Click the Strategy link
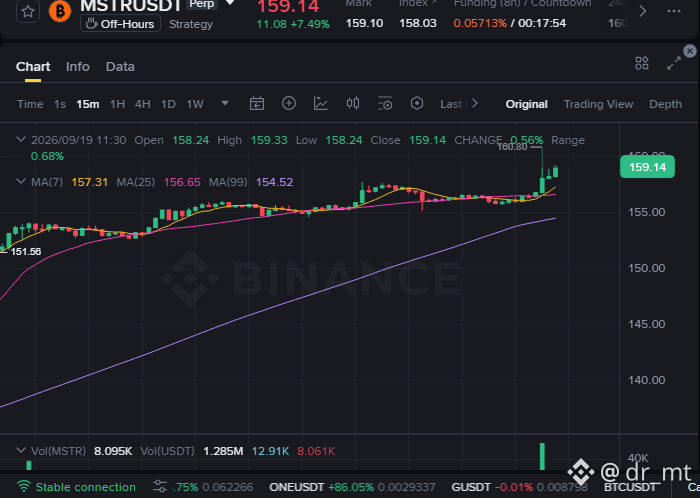This screenshot has width=700, height=498. click(x=191, y=24)
